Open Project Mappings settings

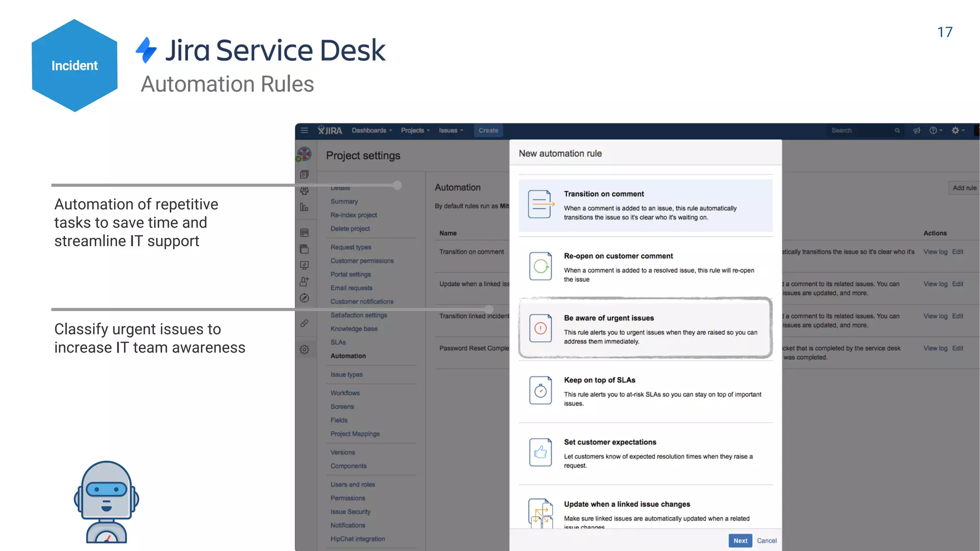click(x=355, y=434)
